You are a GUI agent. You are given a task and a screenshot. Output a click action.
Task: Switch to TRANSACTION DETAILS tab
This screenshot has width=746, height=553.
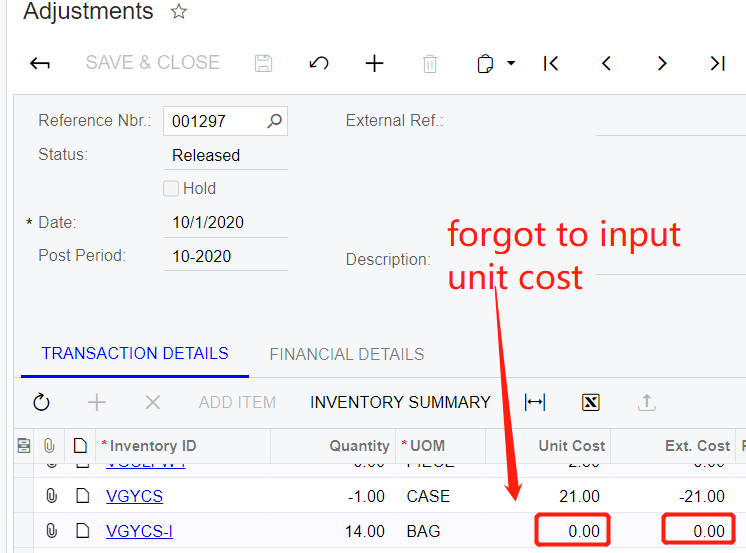(135, 354)
